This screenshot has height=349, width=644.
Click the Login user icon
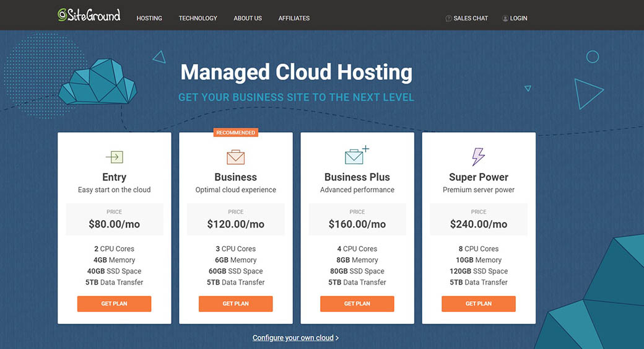pos(505,19)
